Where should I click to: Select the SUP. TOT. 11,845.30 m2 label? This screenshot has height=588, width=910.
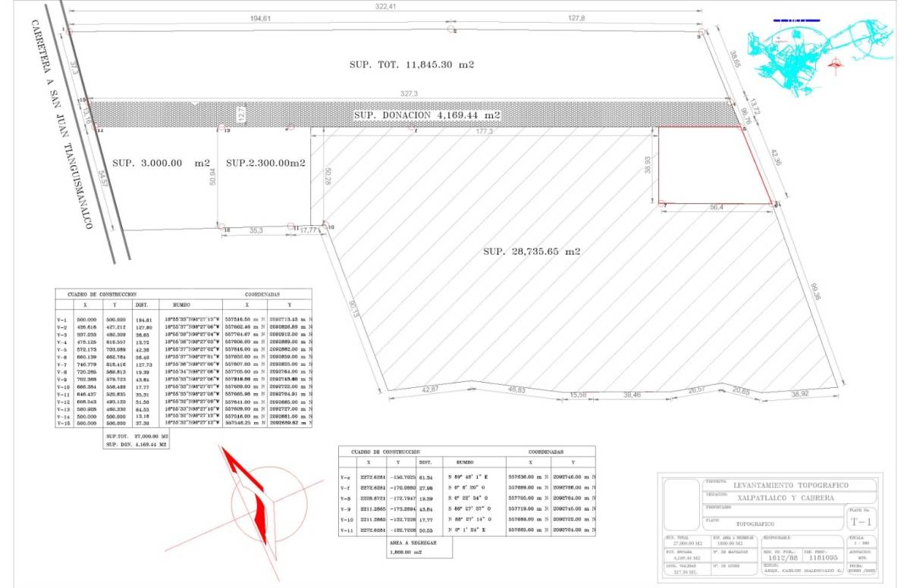412,65
